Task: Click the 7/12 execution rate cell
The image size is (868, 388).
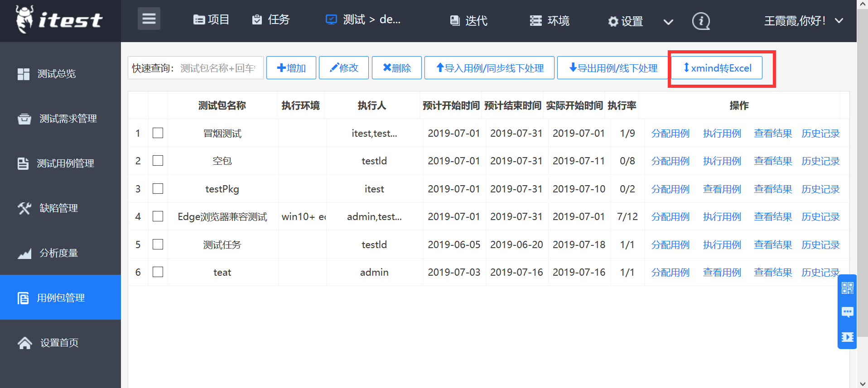Action: point(627,217)
